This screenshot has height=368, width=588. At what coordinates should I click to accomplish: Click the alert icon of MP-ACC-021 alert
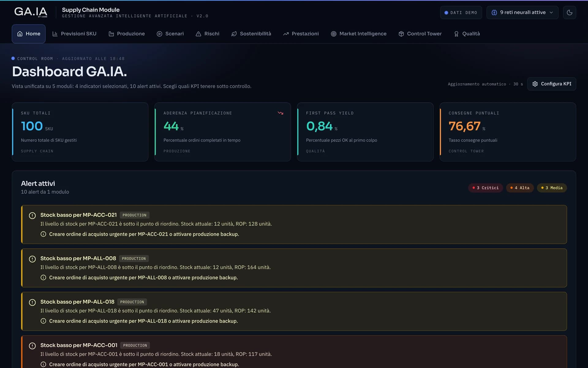tap(32, 215)
